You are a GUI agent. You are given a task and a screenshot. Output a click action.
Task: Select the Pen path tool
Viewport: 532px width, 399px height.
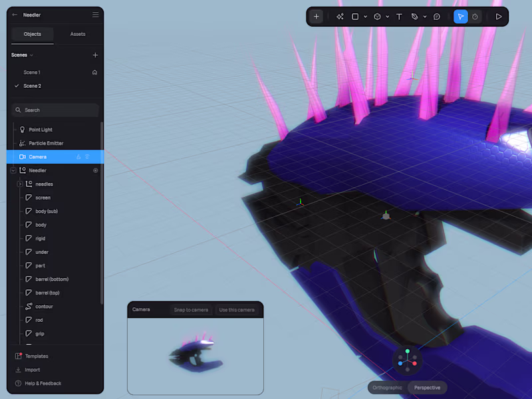pyautogui.click(x=414, y=16)
